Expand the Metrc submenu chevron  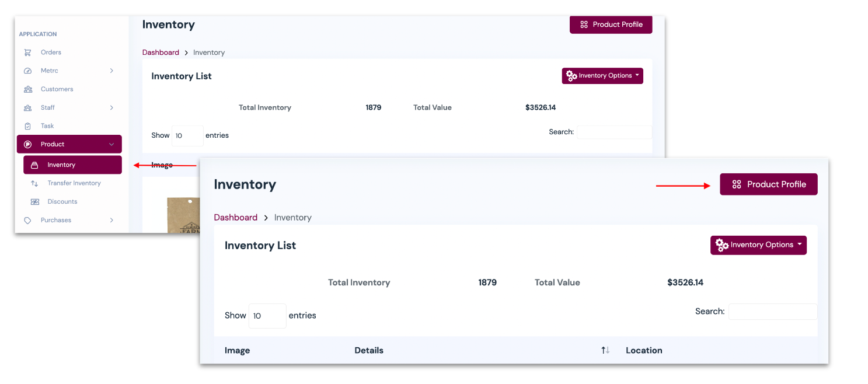(x=111, y=71)
